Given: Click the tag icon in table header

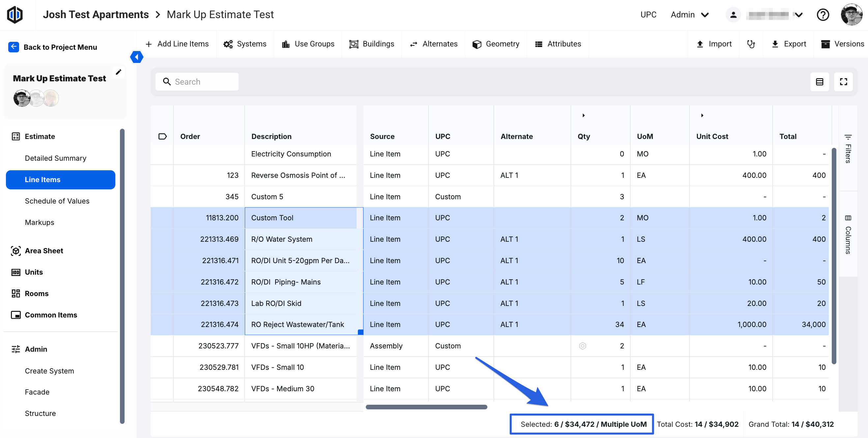Looking at the screenshot, I should (x=162, y=136).
